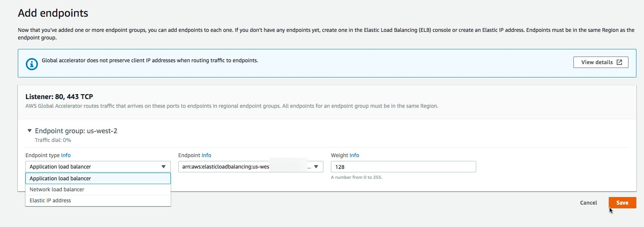Click the blue info circle icon in the banner

[x=32, y=64]
